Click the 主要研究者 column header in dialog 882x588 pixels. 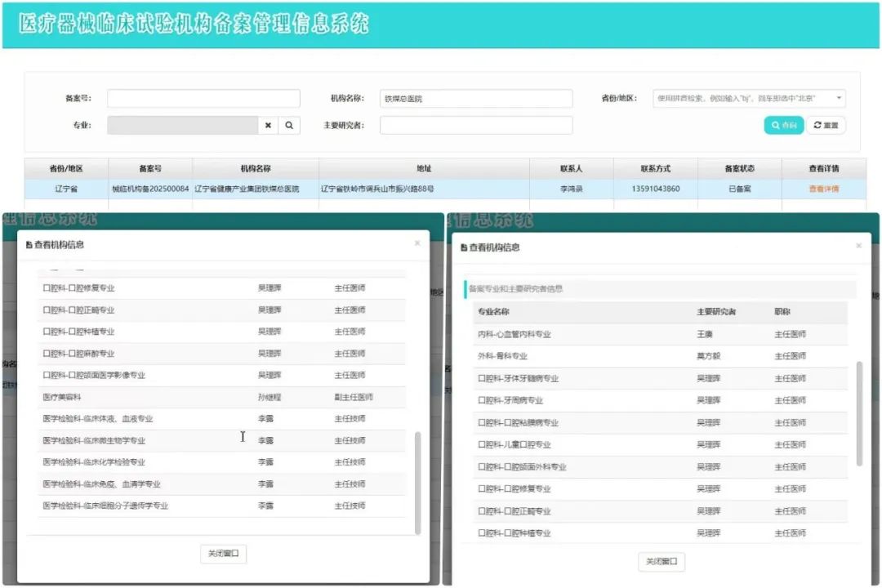tap(717, 312)
